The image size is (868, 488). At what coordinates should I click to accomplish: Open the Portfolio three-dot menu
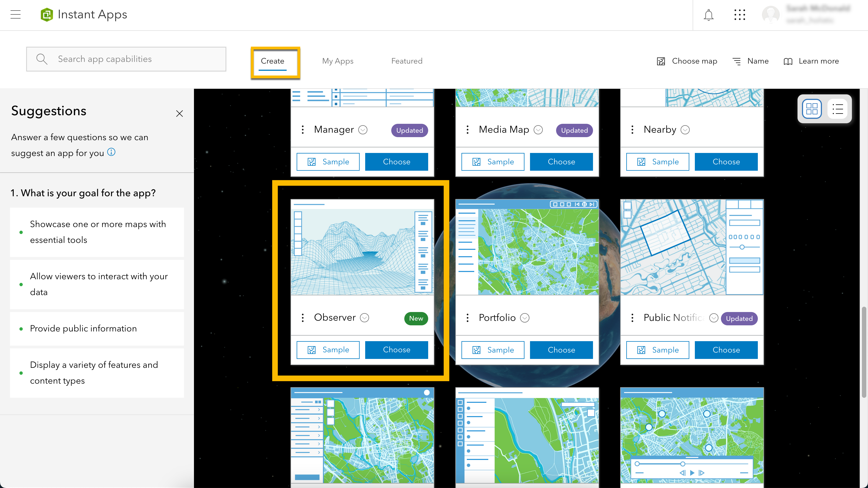click(x=467, y=318)
